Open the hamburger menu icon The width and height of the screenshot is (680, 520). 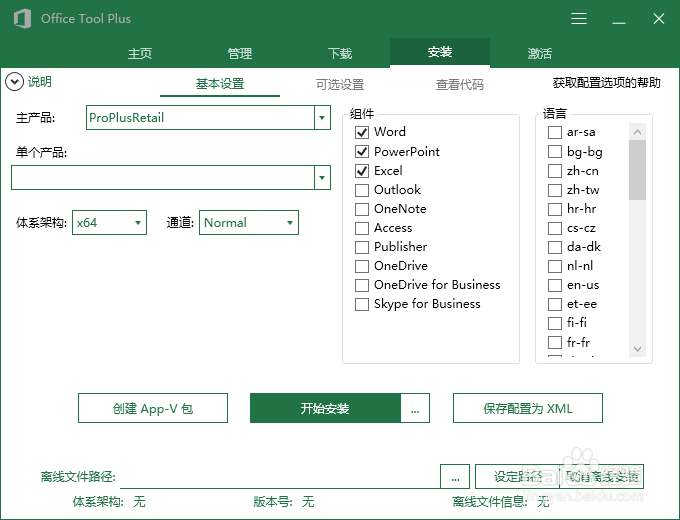(579, 19)
